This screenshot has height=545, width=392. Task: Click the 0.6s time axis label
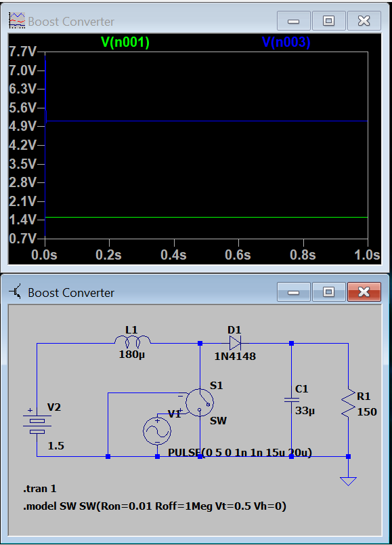pos(238,255)
